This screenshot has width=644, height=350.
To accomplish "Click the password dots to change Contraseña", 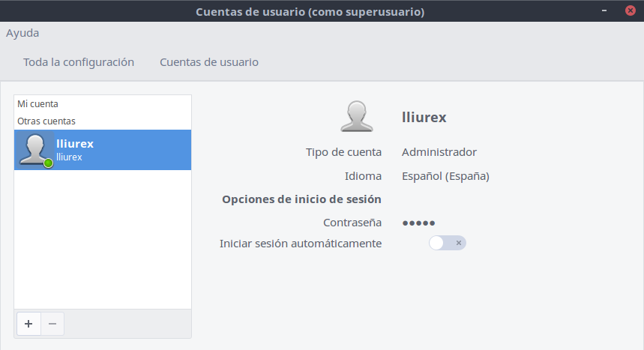I will pos(418,223).
